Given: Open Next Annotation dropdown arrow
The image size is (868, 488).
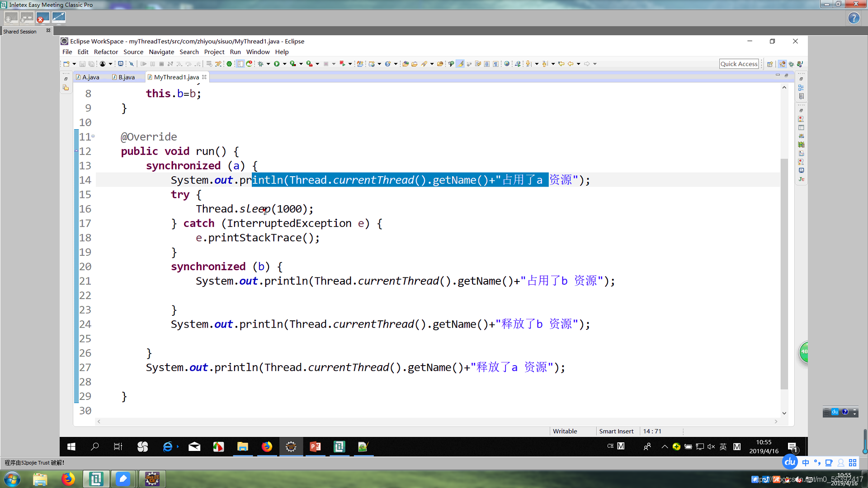Looking at the screenshot, I should point(537,64).
